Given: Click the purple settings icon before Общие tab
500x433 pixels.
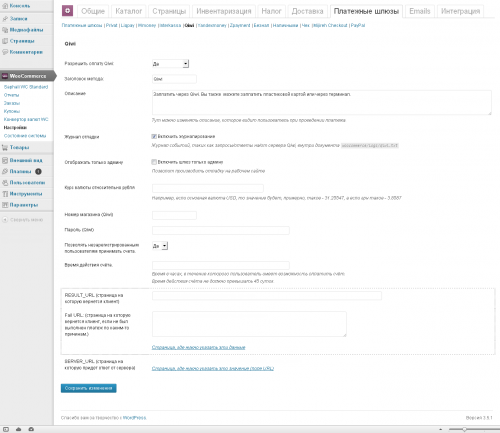Looking at the screenshot, I should click(67, 11).
